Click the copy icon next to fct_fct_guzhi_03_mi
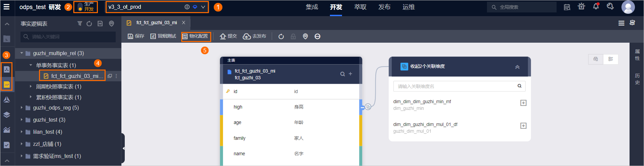Screen dimensions: 644x166 click(110, 76)
